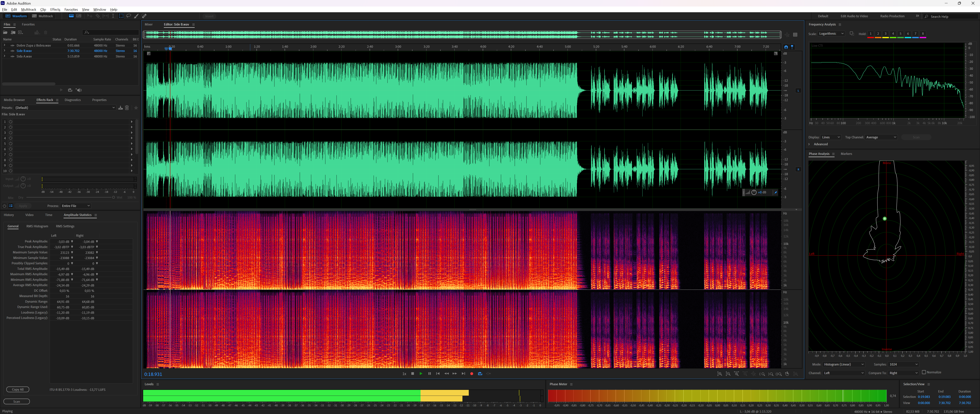This screenshot has width=980, height=414.
Task: Open the Scale Logarithmic dropdown
Action: 831,34
